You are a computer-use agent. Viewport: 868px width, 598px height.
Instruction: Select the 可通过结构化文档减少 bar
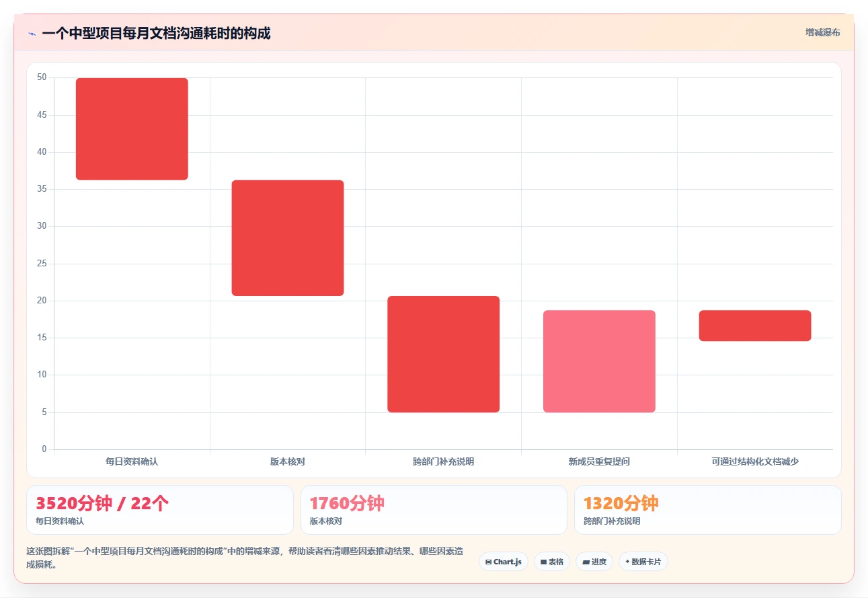tap(755, 326)
